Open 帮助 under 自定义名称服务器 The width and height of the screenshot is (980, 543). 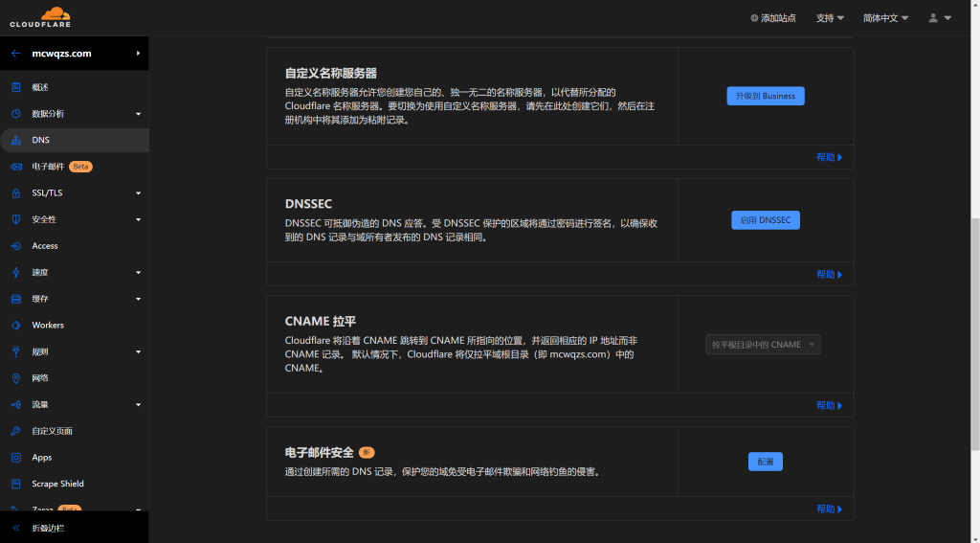click(830, 157)
